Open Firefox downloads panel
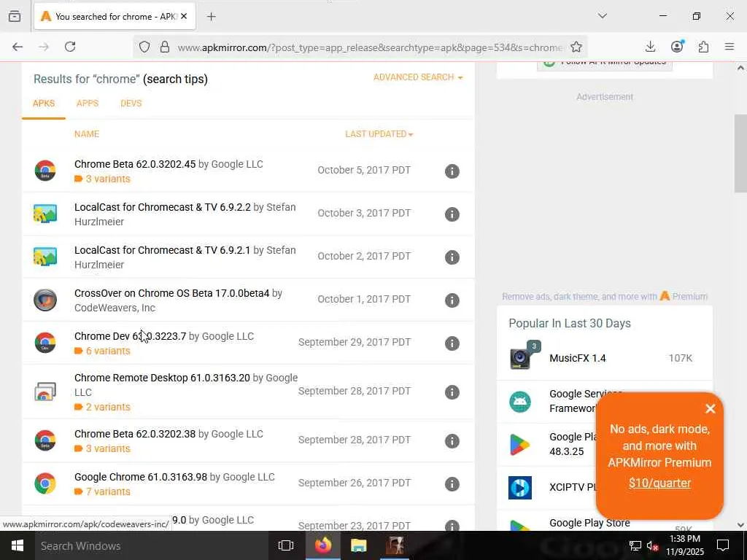Image resolution: width=747 pixels, height=560 pixels. 650,47
